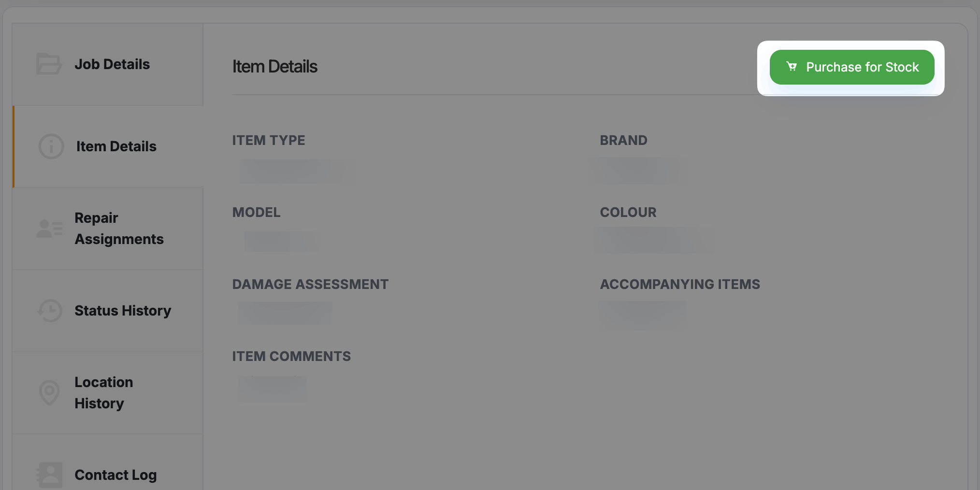The width and height of the screenshot is (980, 490).
Task: Click the blurred value under Colour
Action: tap(653, 240)
